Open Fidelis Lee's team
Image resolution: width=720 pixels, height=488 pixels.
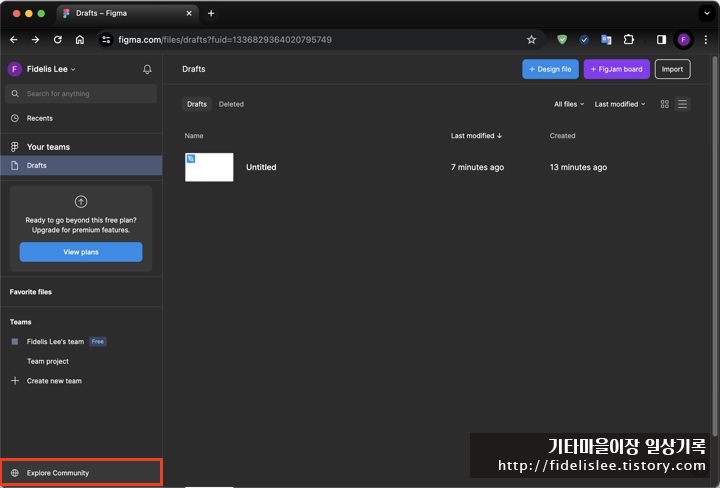point(55,342)
